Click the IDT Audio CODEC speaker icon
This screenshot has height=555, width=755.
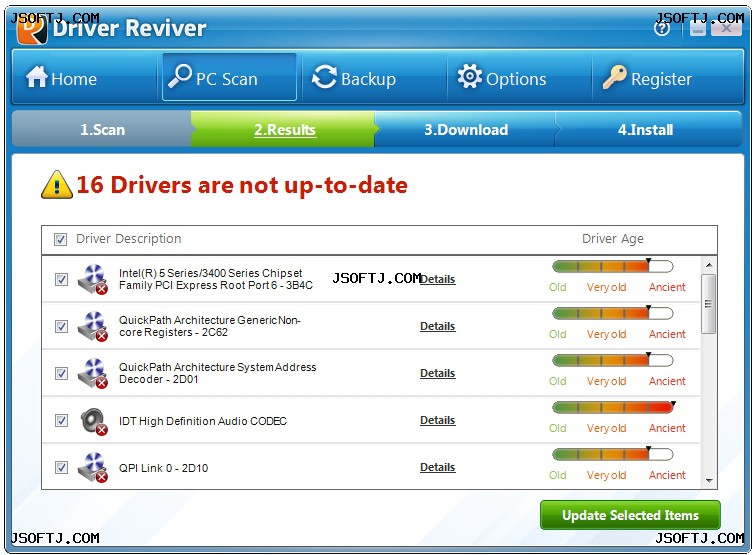click(93, 421)
